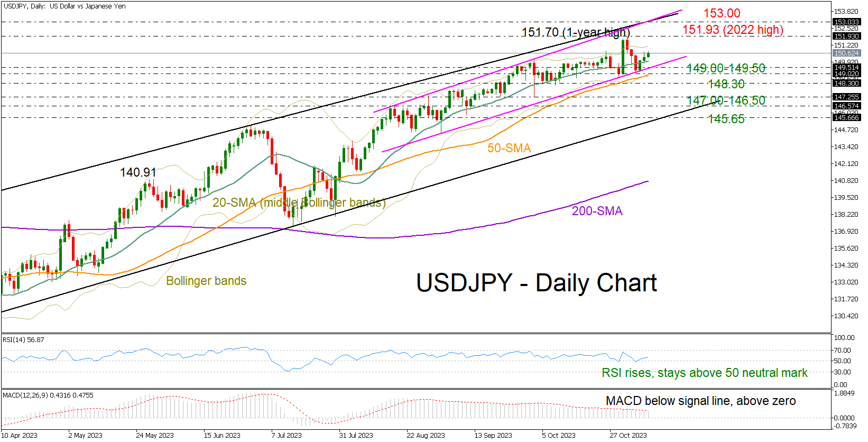Select the 200-SMA label
The image size is (868, 442).
(x=597, y=211)
